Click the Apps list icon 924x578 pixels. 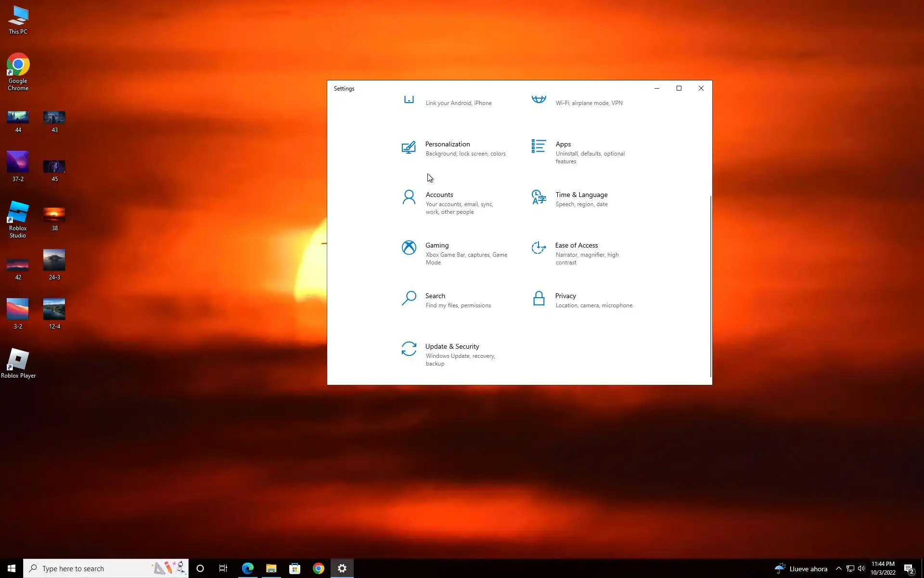point(539,146)
